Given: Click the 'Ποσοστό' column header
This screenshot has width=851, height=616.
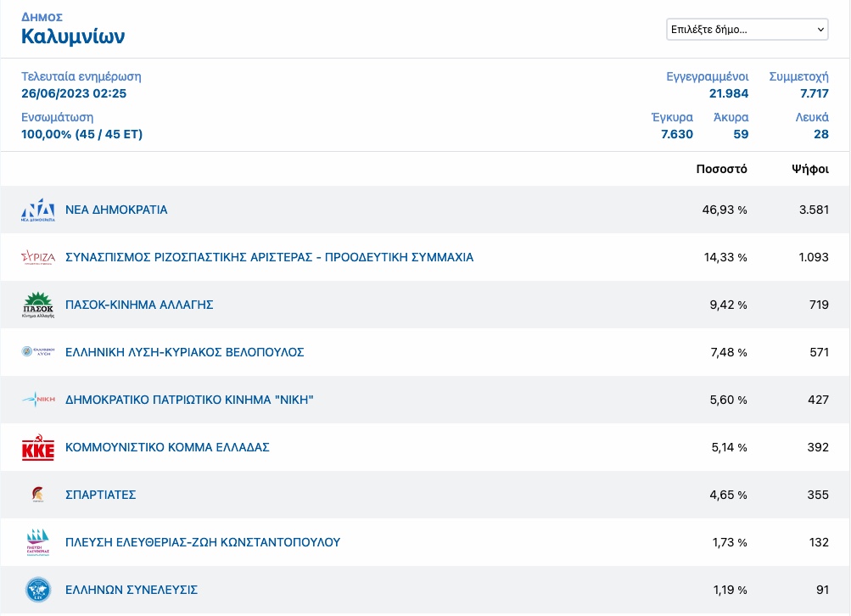Looking at the screenshot, I should [x=722, y=170].
